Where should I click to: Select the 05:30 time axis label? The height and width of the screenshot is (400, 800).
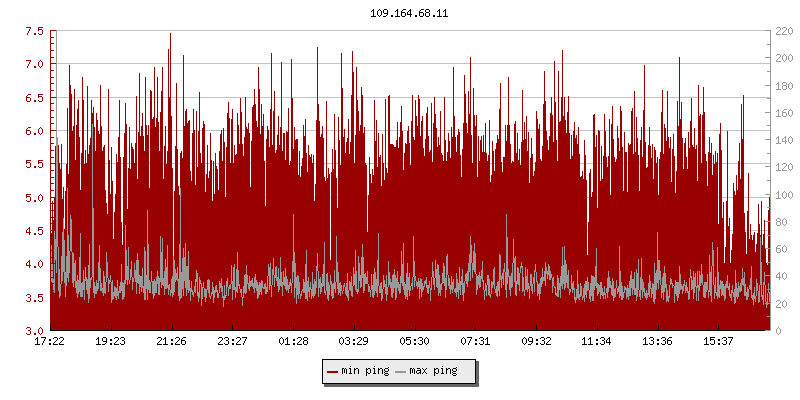(415, 341)
